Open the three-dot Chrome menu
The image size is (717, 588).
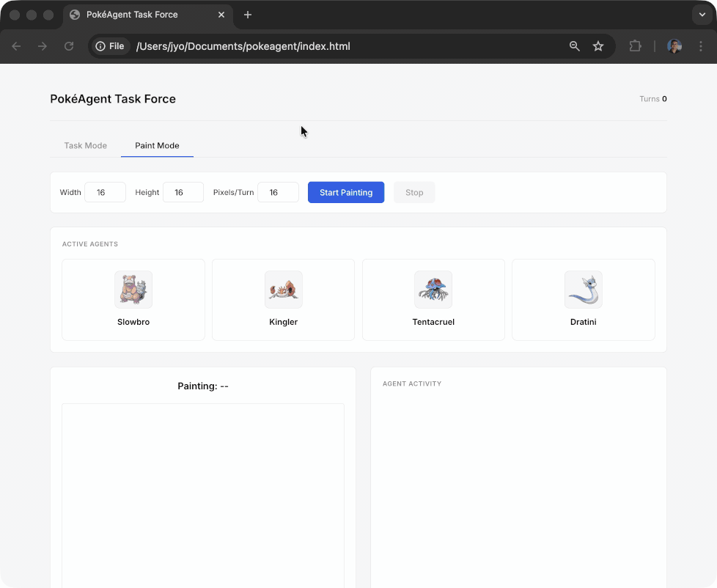(x=700, y=46)
